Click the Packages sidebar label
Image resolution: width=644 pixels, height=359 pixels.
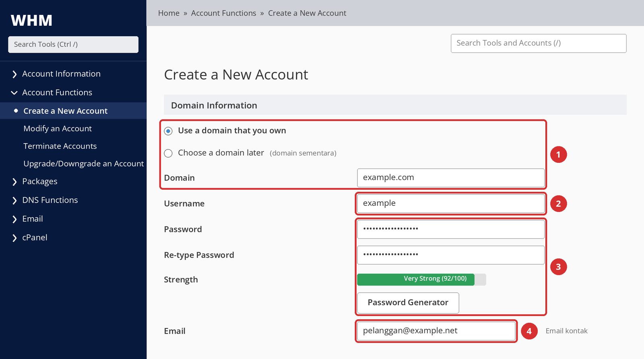[40, 182]
